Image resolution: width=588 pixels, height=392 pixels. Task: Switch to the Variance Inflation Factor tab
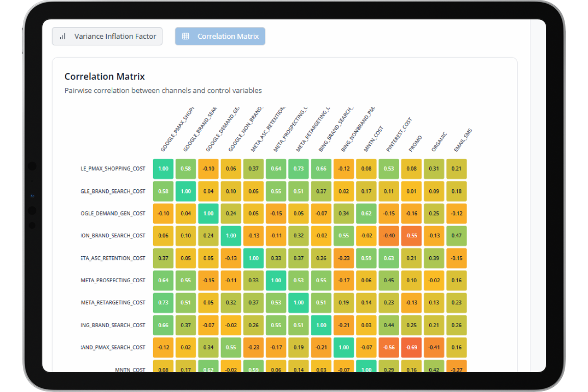coord(107,36)
